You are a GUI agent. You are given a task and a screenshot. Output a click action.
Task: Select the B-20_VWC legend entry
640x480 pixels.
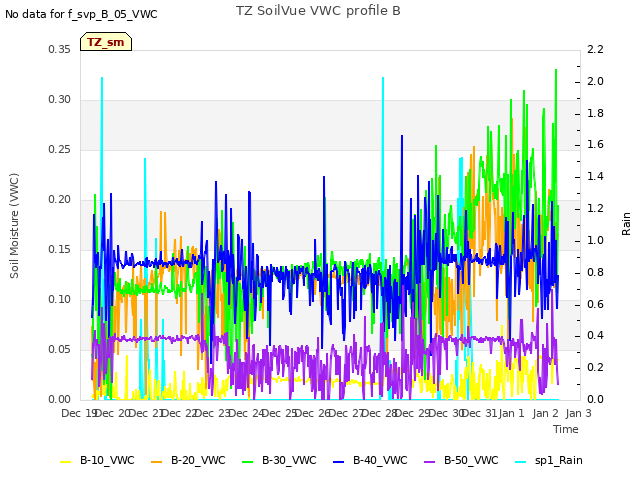[x=188, y=460]
